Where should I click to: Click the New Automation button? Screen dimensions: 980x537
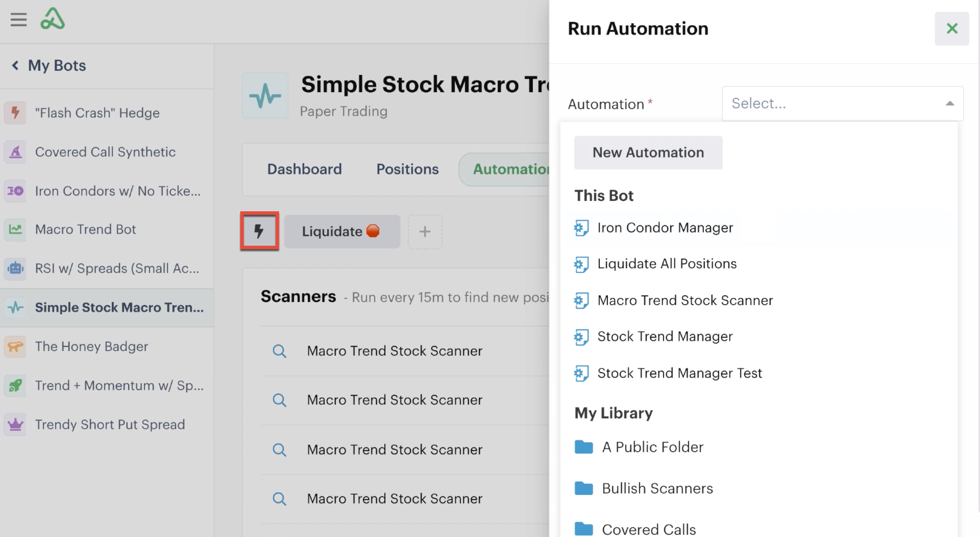pos(648,152)
